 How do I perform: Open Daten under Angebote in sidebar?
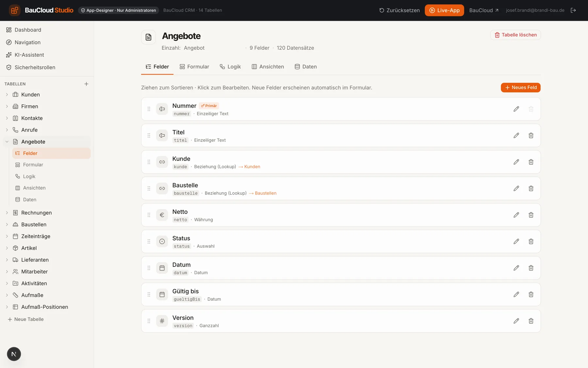pyautogui.click(x=51, y=199)
